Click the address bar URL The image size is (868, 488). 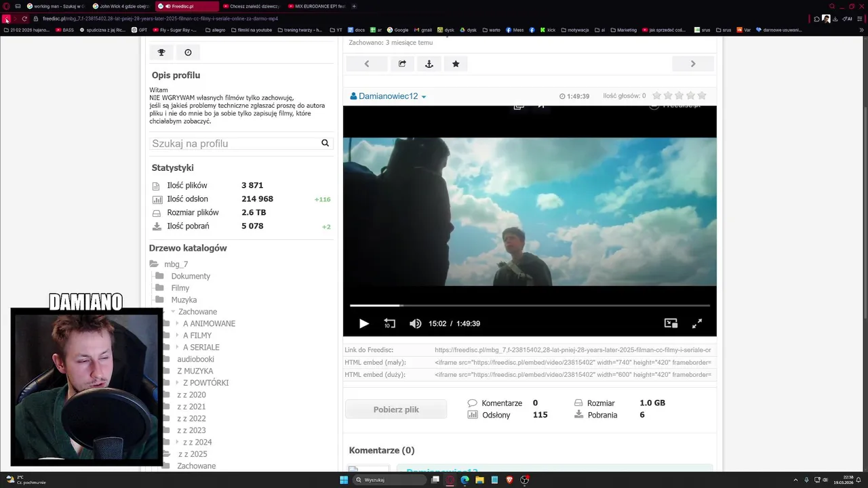[x=160, y=18]
